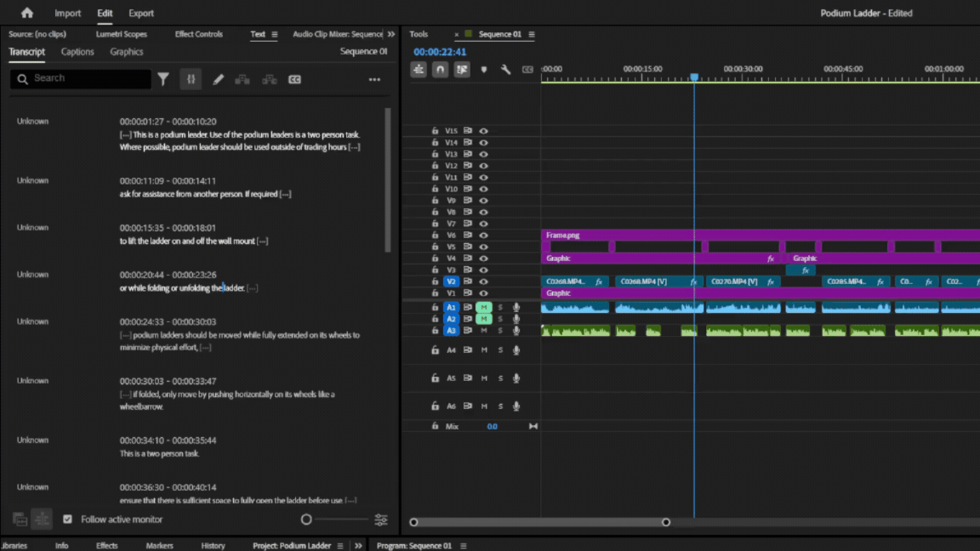Toggle linked selection in timeline
This screenshot has width=980, height=551.
click(x=462, y=70)
